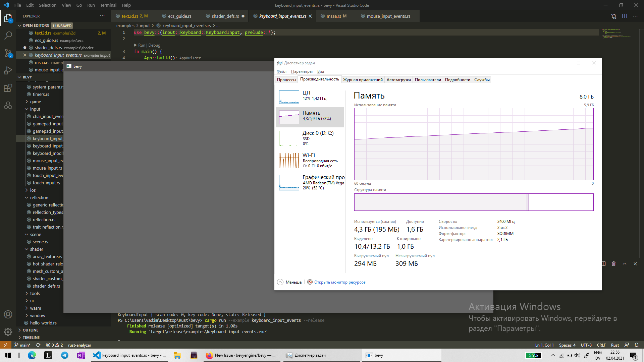Viewport: 644px width, 362px height.
Task: Open Windows Start menu
Action: pos(8,355)
